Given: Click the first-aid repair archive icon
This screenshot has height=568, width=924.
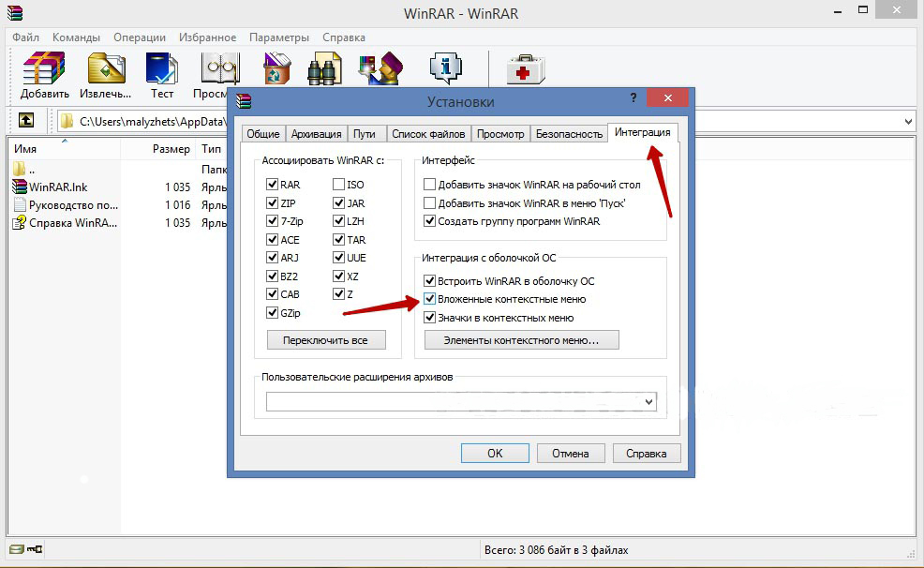Looking at the screenshot, I should click(525, 71).
